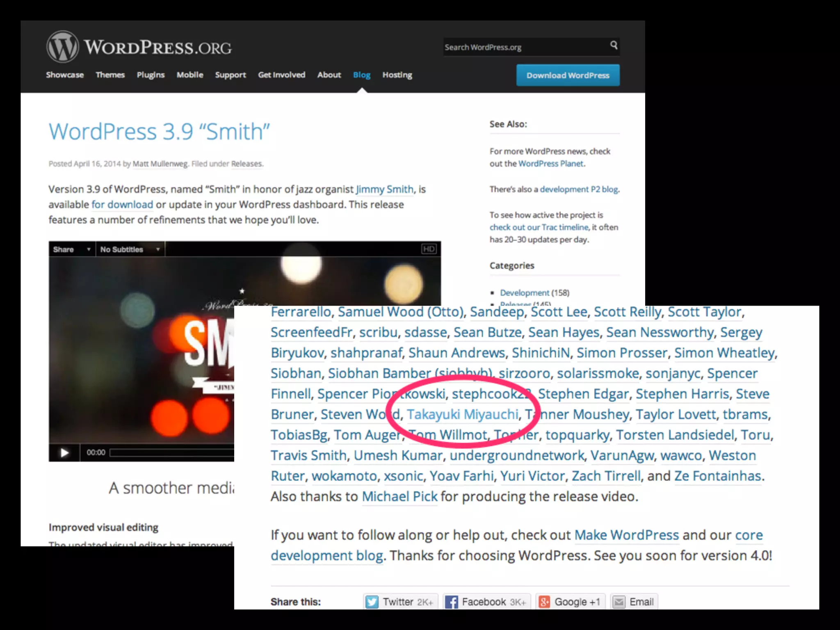This screenshot has height=630, width=840.
Task: Open the Torsten Landsiedel contributor link
Action: [675, 435]
